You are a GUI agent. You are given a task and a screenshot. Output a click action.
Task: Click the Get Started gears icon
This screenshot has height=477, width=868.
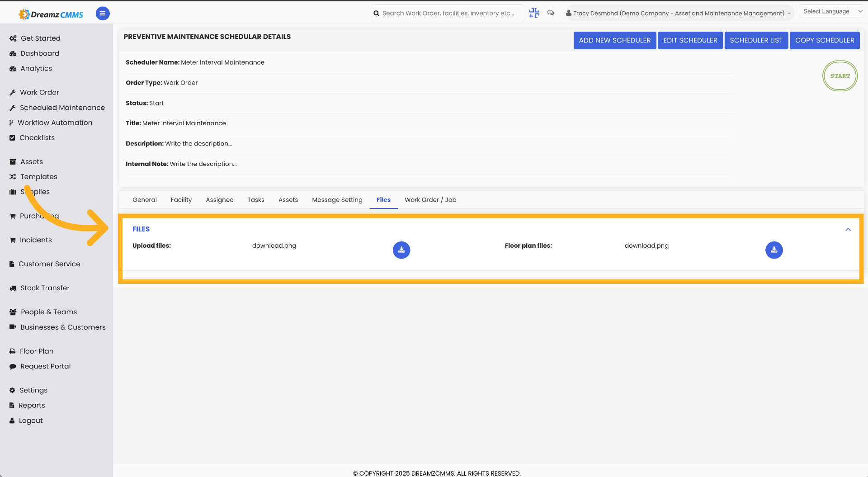tap(13, 38)
